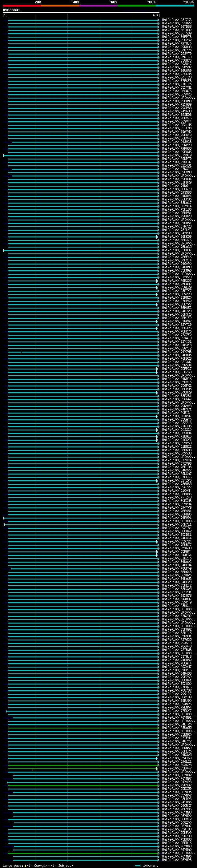Screen dimensions: 197x868
Task: Click hit label UniRef100_Q6LCG6
Action: 177,200
